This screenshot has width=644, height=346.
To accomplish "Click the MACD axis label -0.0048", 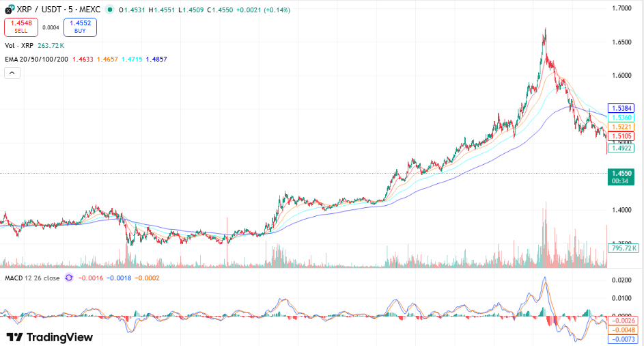I will pos(624,330).
